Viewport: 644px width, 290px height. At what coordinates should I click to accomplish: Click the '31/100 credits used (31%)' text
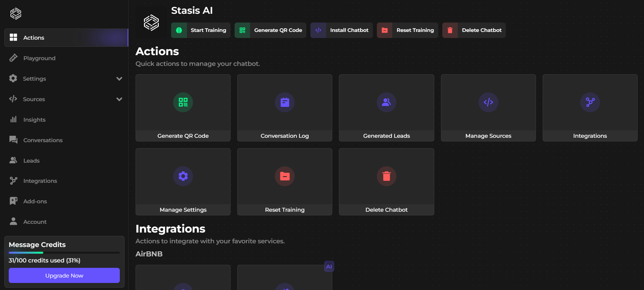(45, 260)
